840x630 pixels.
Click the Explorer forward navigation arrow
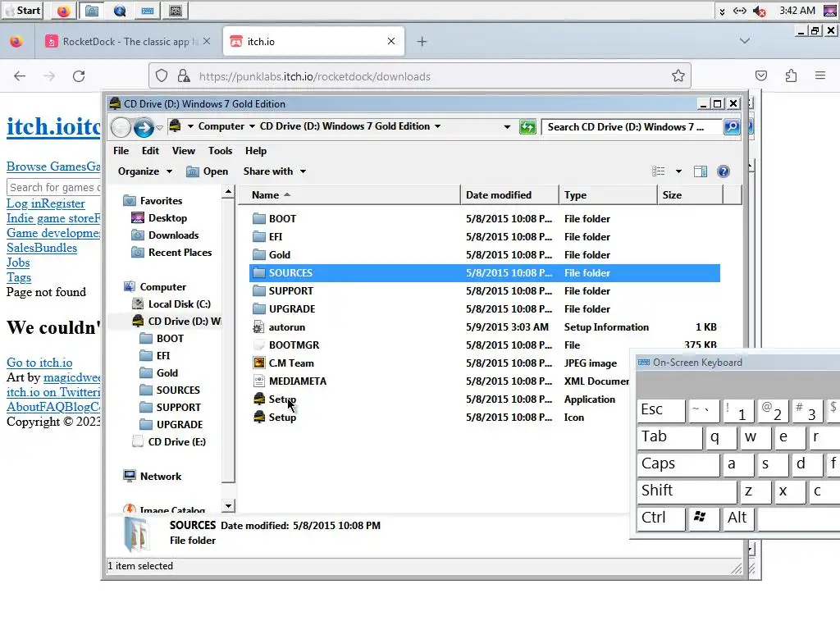coord(143,127)
